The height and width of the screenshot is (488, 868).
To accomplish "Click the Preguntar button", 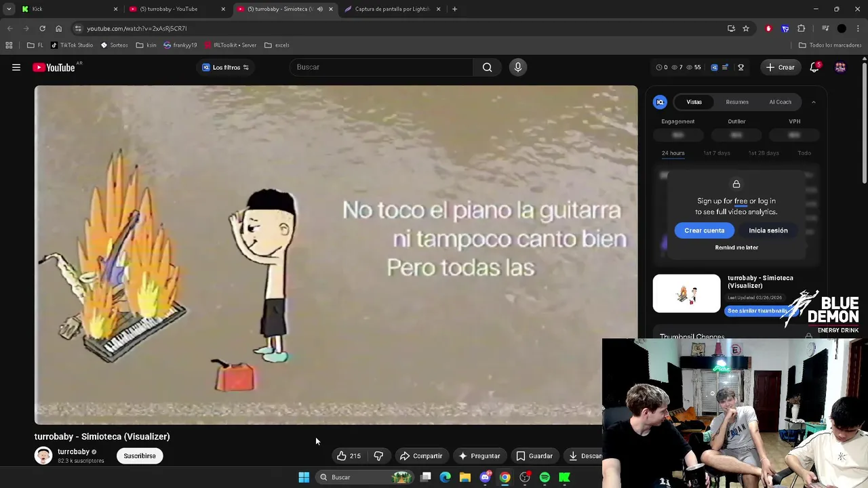I will click(x=479, y=456).
